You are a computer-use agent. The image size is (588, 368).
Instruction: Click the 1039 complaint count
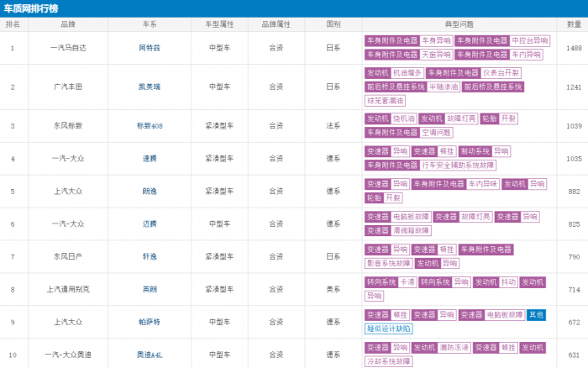[574, 126]
